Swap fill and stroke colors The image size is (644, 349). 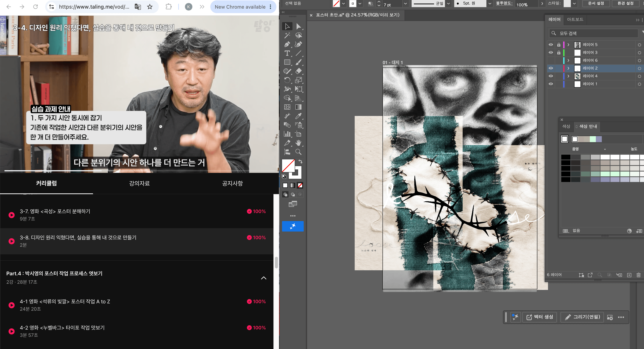point(300,162)
